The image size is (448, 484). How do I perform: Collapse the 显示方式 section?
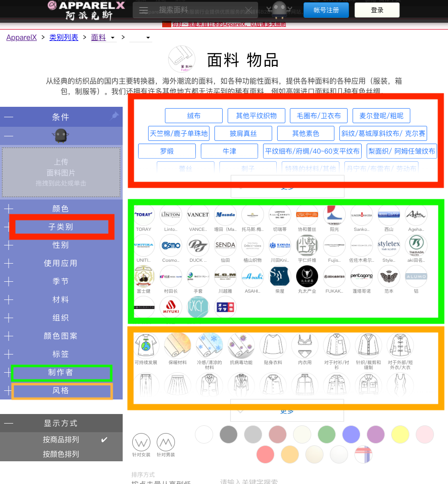tap(9, 423)
